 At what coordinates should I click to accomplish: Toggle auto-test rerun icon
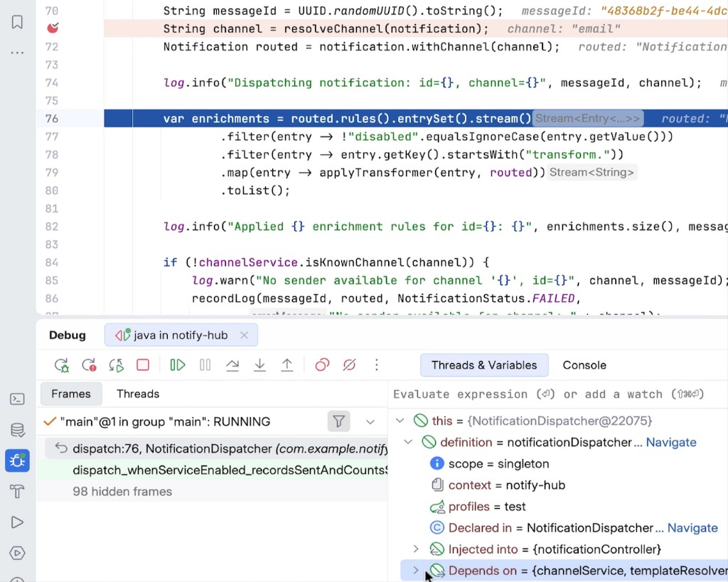click(116, 365)
